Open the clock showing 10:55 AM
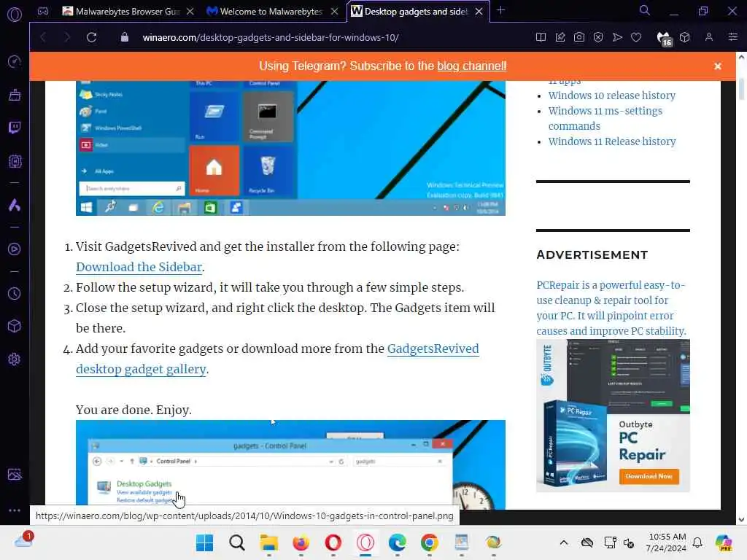The width and height of the screenshot is (747, 560). click(x=667, y=542)
